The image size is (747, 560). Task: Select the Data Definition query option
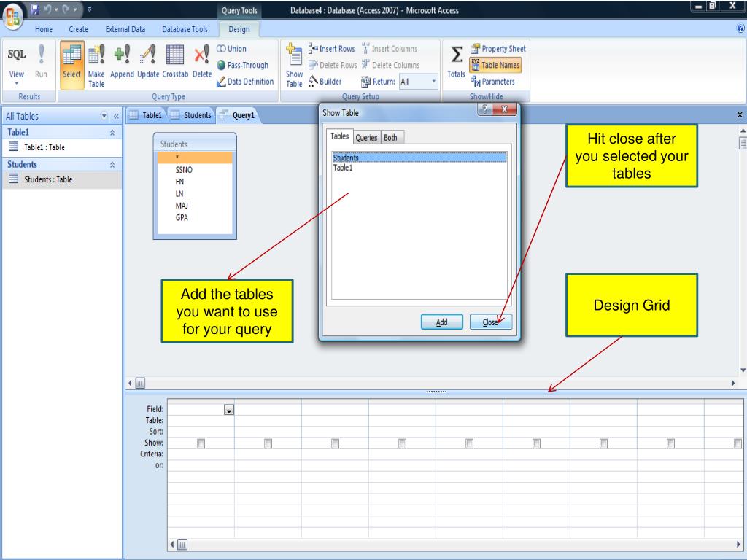click(245, 82)
